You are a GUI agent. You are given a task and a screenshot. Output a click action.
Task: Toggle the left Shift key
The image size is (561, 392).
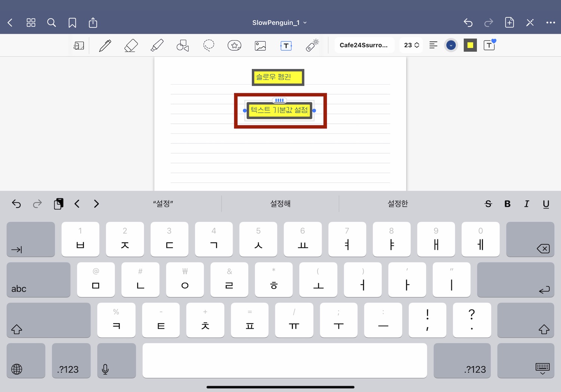click(49, 320)
